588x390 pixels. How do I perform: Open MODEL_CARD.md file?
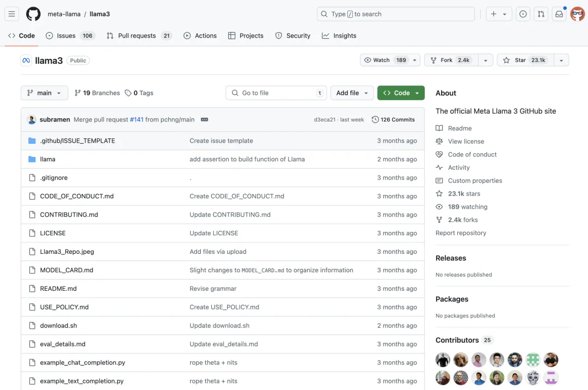[67, 270]
